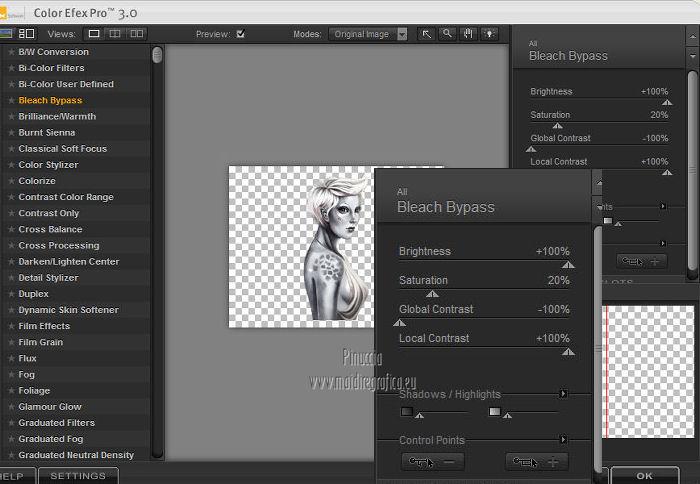This screenshot has width=700, height=484.
Task: Click minus control point button in enlarged panel
Action: [433, 462]
